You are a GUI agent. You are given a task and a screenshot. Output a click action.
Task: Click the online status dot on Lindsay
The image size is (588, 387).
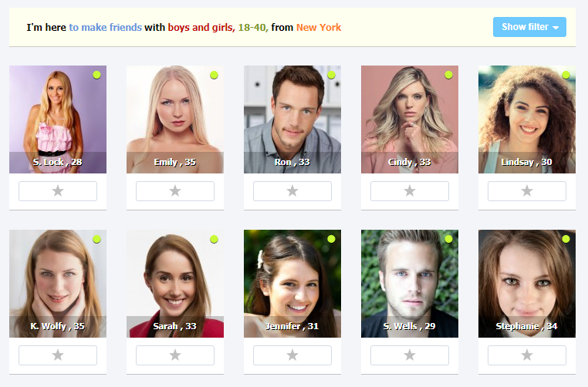566,75
